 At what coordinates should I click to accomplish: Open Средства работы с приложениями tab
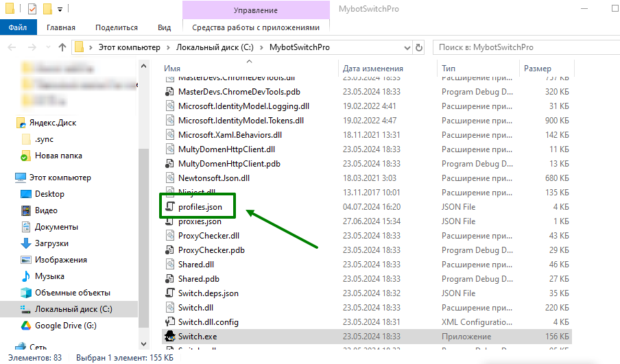(x=256, y=27)
